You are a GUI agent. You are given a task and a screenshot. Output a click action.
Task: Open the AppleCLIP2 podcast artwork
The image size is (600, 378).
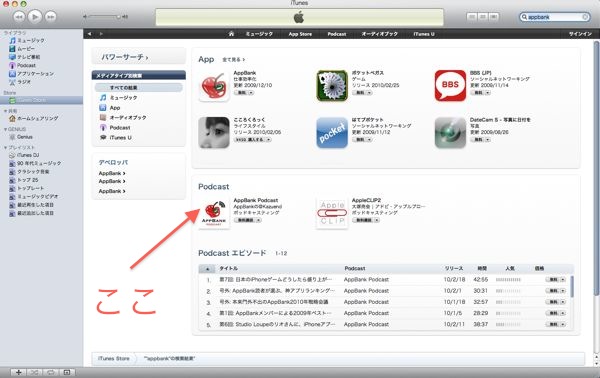[x=332, y=213]
